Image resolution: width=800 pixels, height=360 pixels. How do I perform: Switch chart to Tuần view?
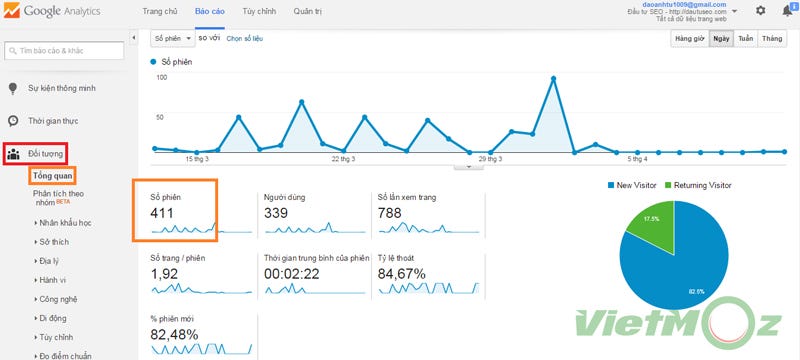[745, 39]
